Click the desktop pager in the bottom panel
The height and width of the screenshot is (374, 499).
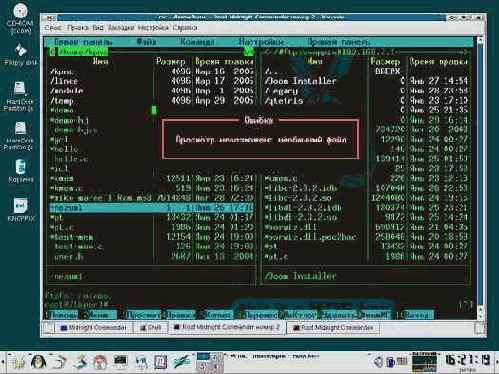pos(209,362)
